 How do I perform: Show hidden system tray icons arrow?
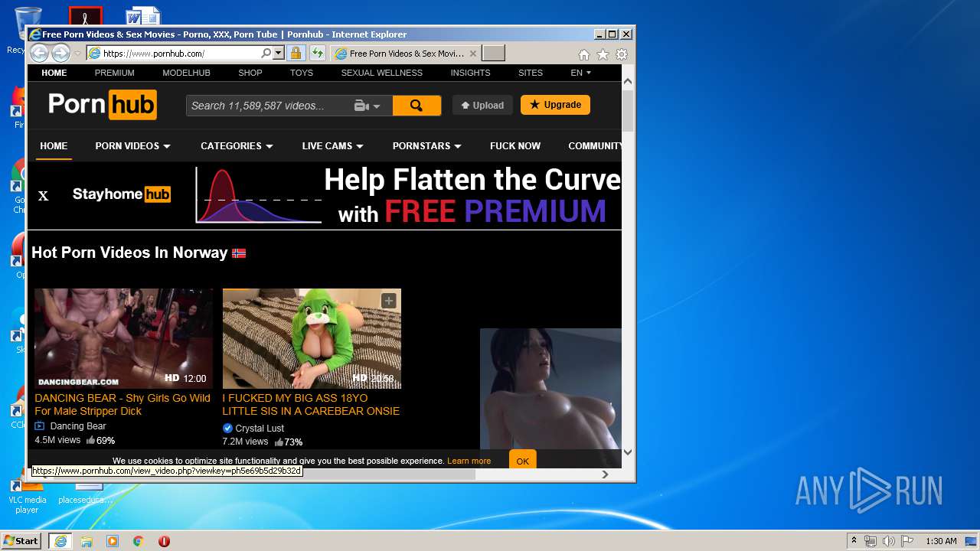(x=854, y=541)
